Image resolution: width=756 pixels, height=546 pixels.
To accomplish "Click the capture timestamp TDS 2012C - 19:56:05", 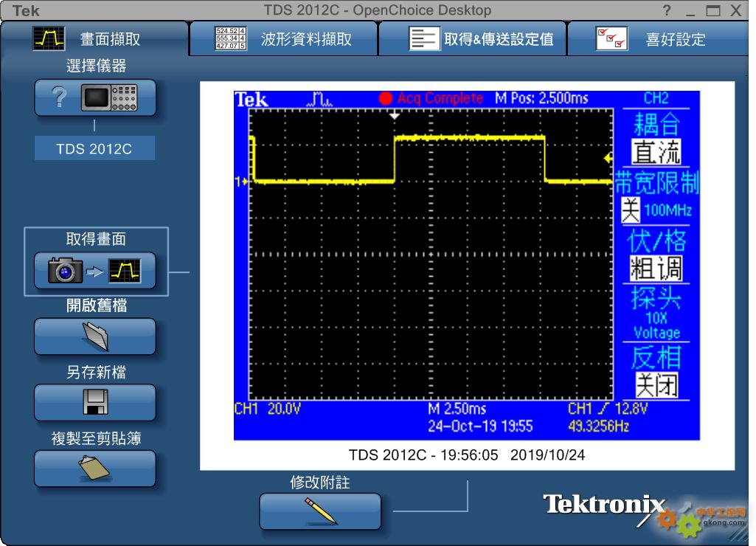I will pos(467,455).
